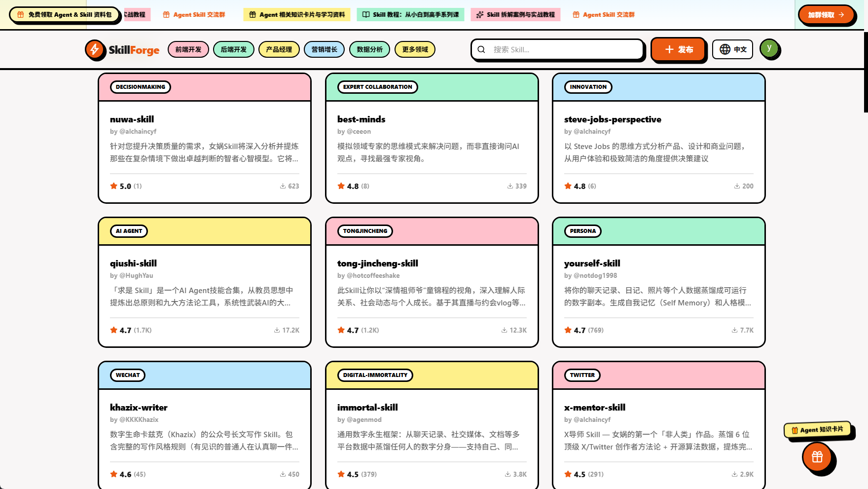Viewport: 868px width, 489px height.
Task: Click the search magnifier icon
Action: (481, 49)
